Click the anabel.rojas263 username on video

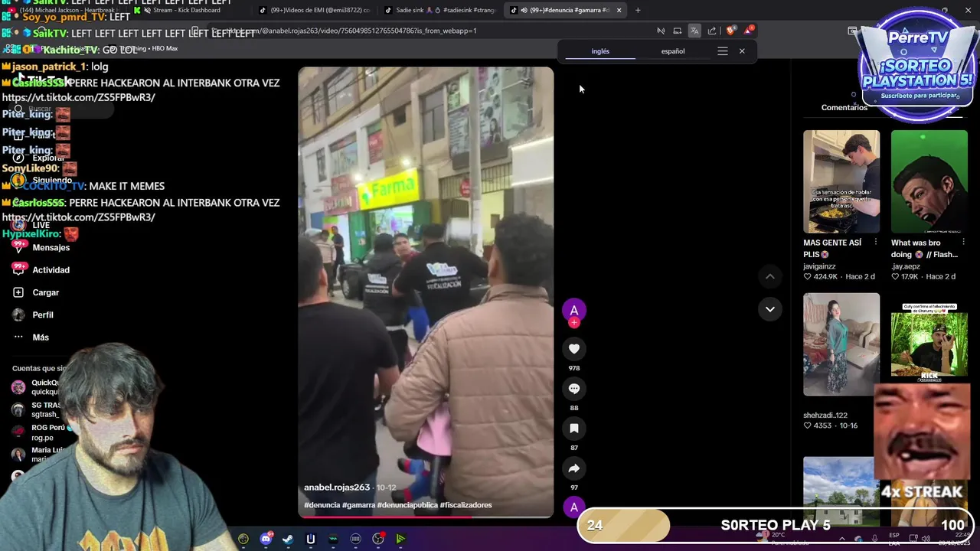pyautogui.click(x=337, y=487)
